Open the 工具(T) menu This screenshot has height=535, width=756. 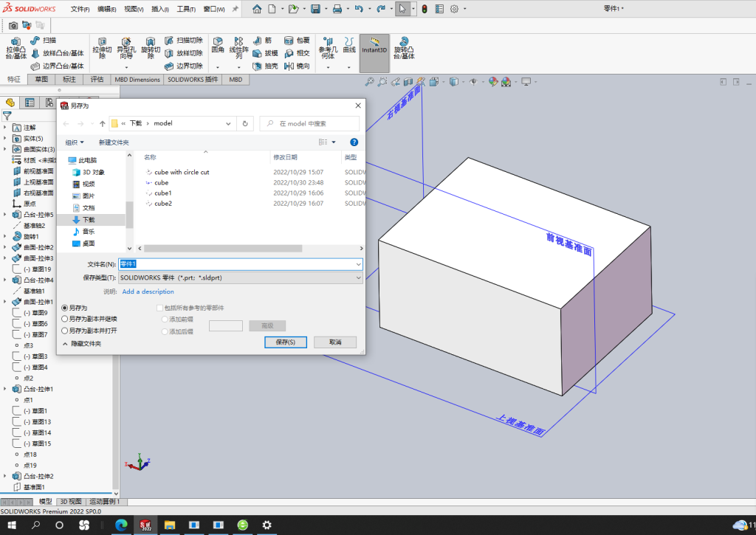186,9
